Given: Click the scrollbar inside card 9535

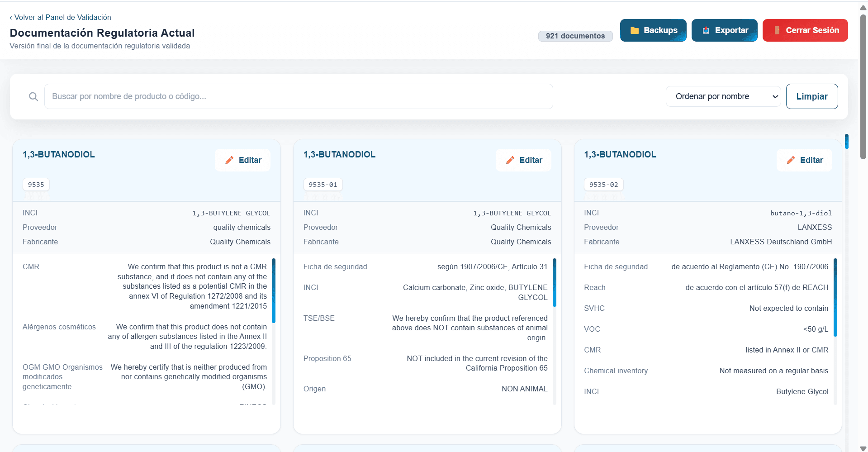Looking at the screenshot, I should point(274,290).
